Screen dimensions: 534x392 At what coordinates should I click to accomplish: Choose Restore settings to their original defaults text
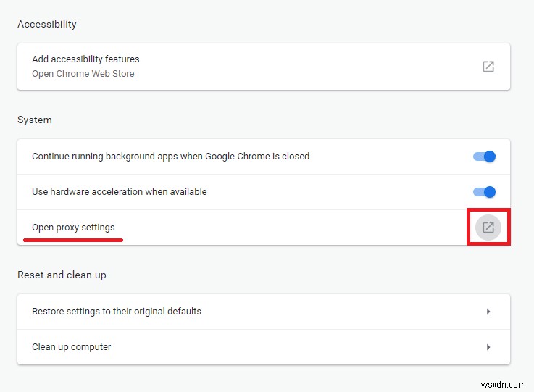click(117, 312)
